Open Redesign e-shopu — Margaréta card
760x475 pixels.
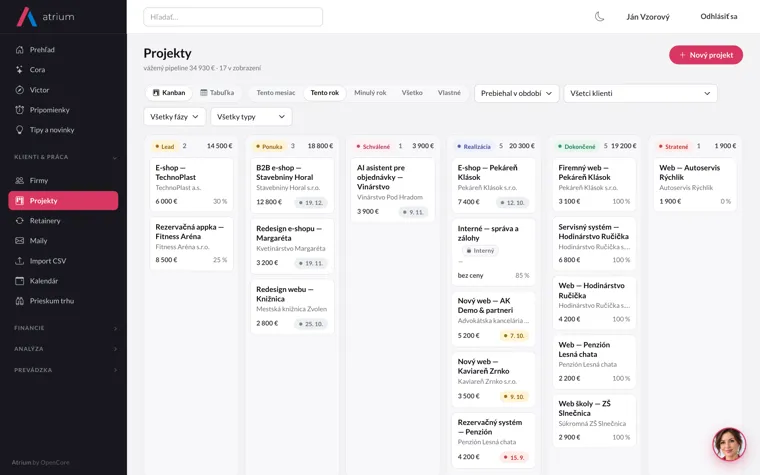(x=292, y=246)
